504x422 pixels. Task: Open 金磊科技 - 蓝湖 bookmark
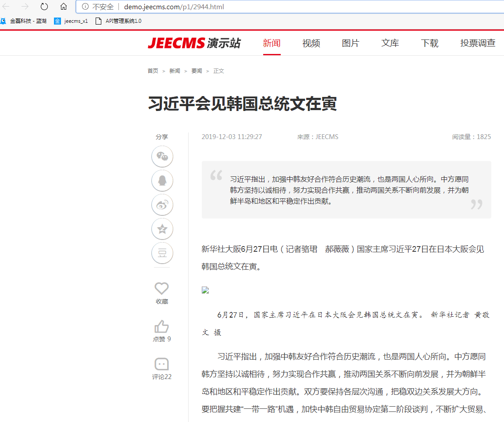pos(23,21)
